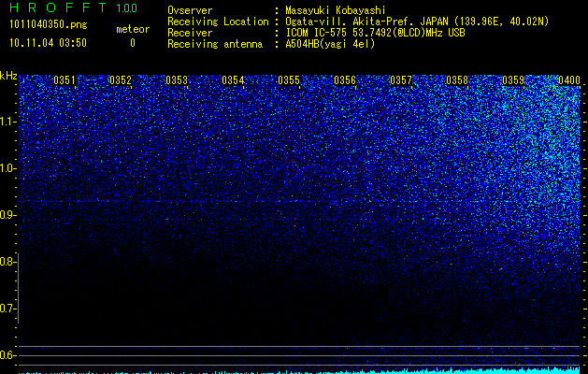The width and height of the screenshot is (588, 374).
Task: Click the 0353 time marker
Action: click(177, 80)
